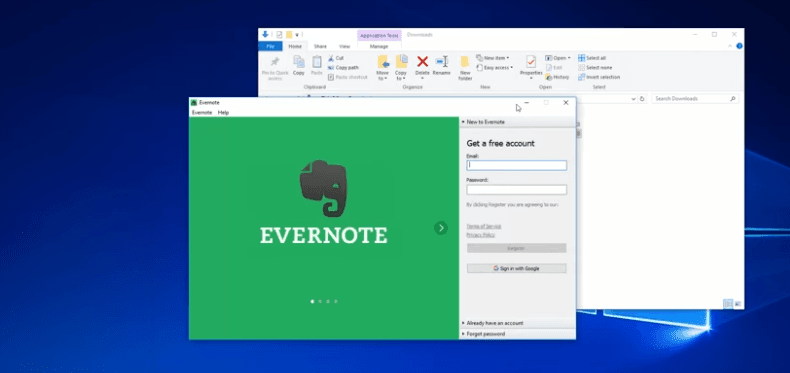Open the Evernote menu

coord(202,112)
